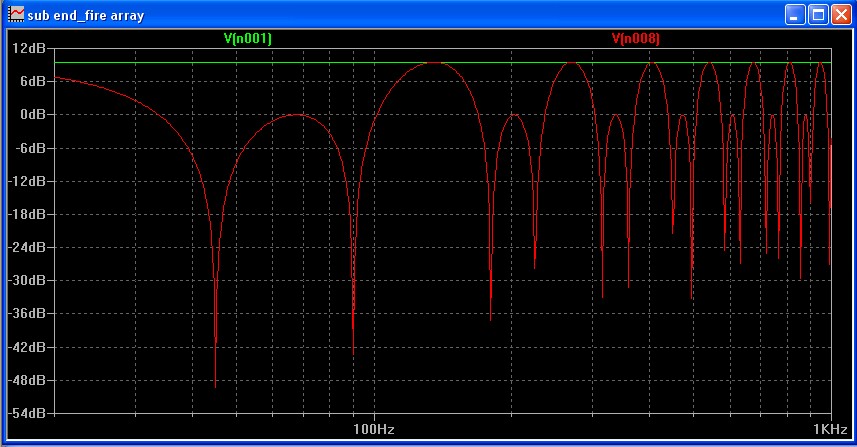Click the -18dB axis label
Viewport: 857px width, 447px height.
26,214
